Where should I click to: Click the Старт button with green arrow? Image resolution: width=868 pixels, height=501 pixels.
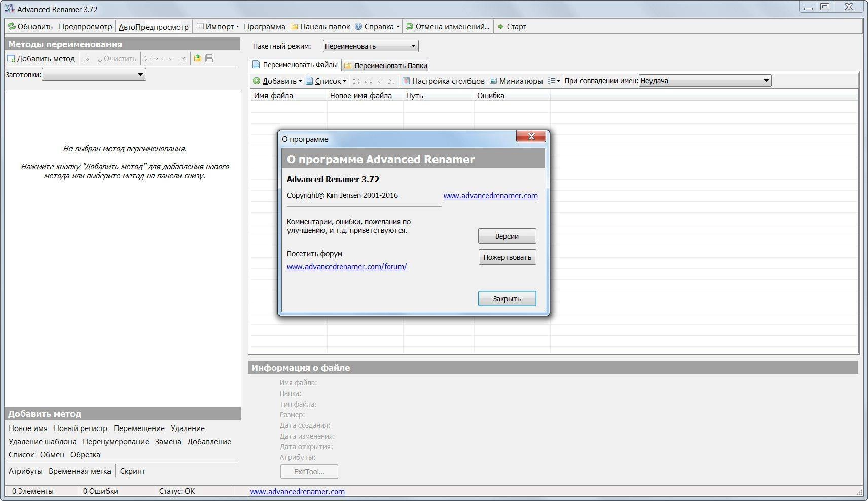[x=512, y=27]
